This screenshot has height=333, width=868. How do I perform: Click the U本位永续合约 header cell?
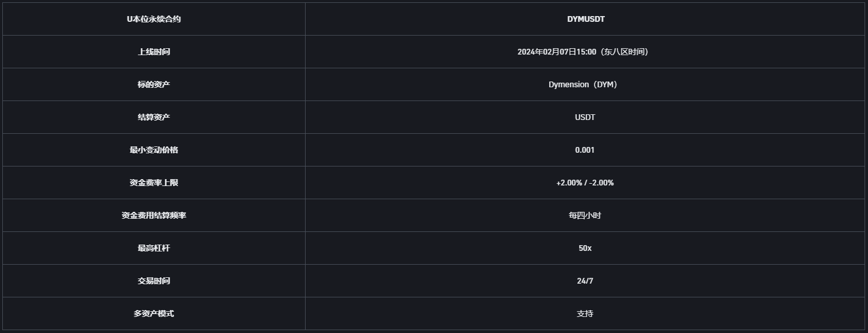point(154,19)
